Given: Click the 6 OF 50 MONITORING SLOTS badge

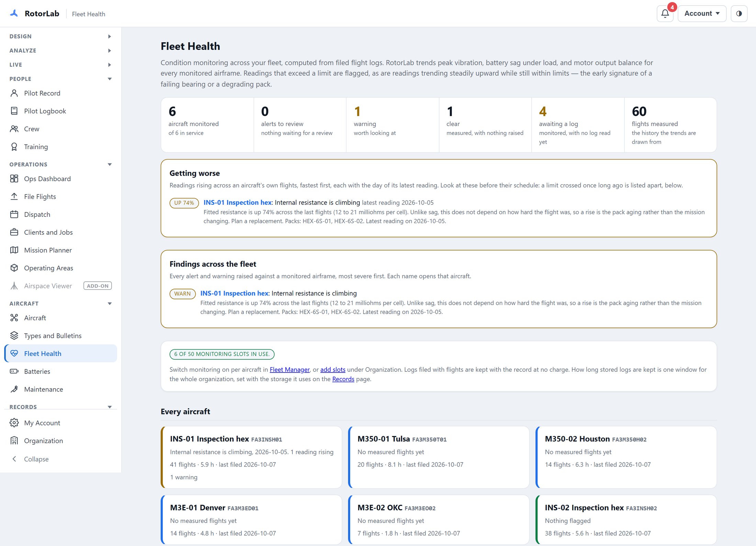Looking at the screenshot, I should tap(222, 354).
